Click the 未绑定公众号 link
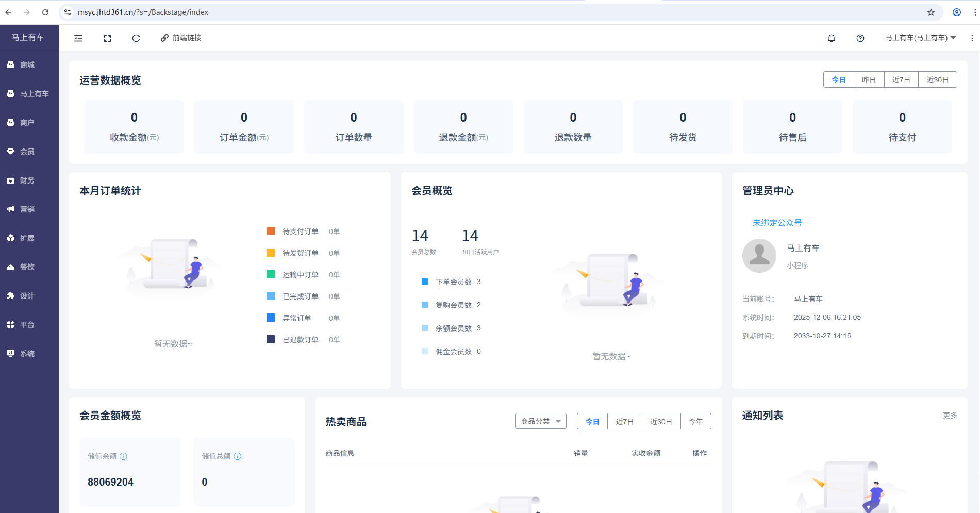 click(776, 223)
